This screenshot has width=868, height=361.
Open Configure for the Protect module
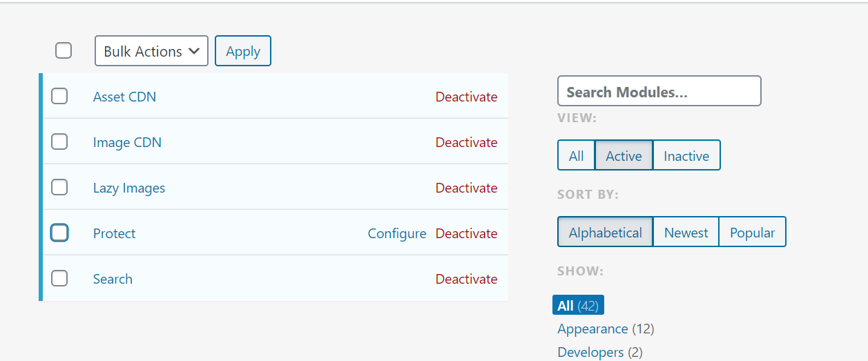tap(397, 233)
